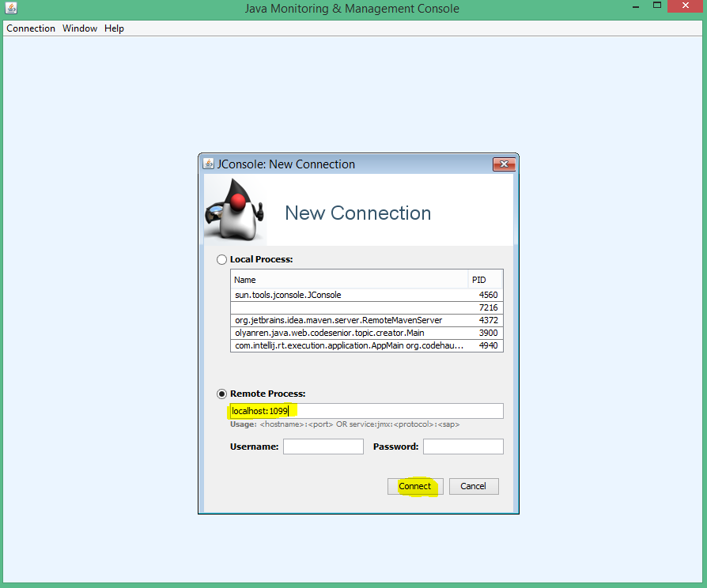Click into the Password field

pos(463,447)
